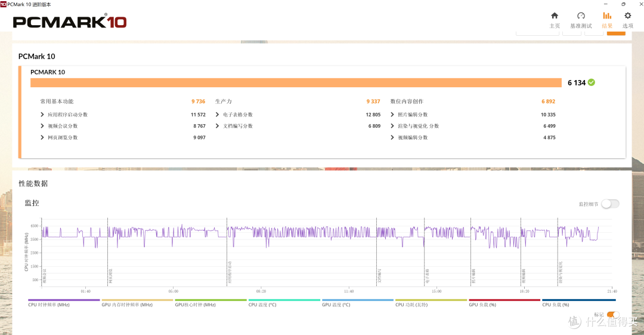
Task: Click the 08:20 time axis label
Action: 261,291
